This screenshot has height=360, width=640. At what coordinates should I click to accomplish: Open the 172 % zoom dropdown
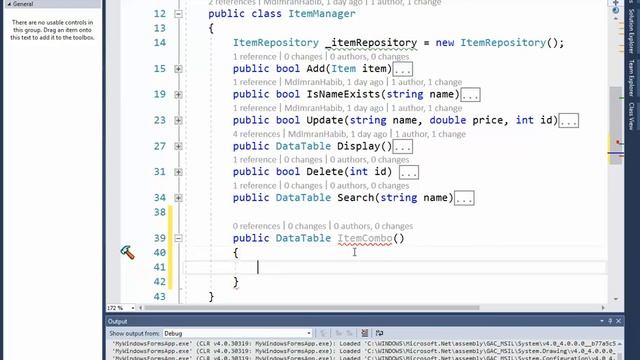point(132,308)
